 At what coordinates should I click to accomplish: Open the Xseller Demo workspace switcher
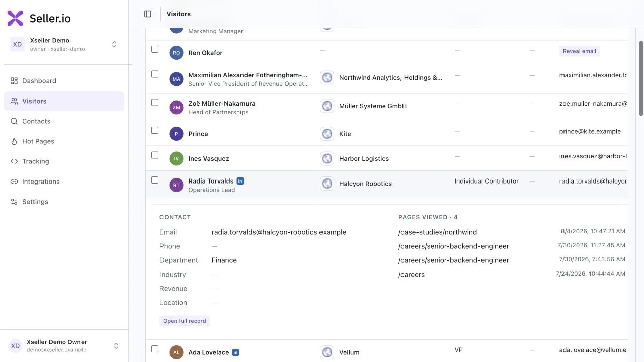click(x=64, y=44)
